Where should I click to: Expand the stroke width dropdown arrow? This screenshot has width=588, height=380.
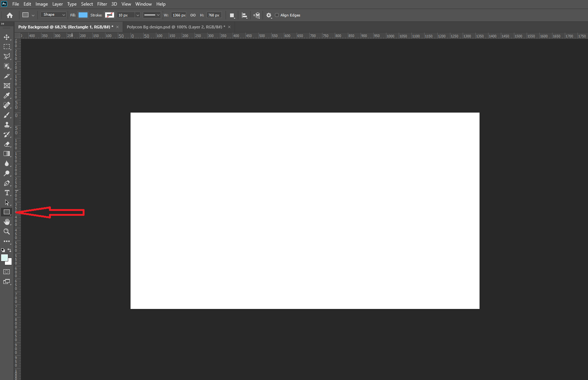point(138,15)
